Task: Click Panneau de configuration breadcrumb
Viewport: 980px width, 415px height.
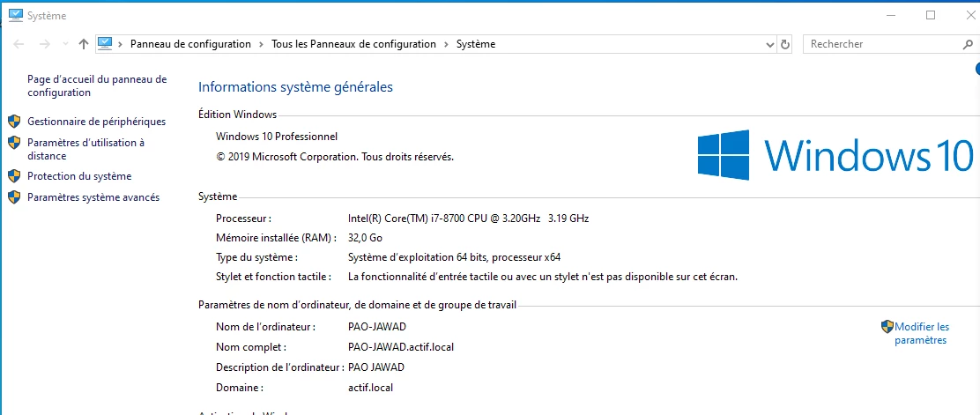Action: tap(190, 44)
